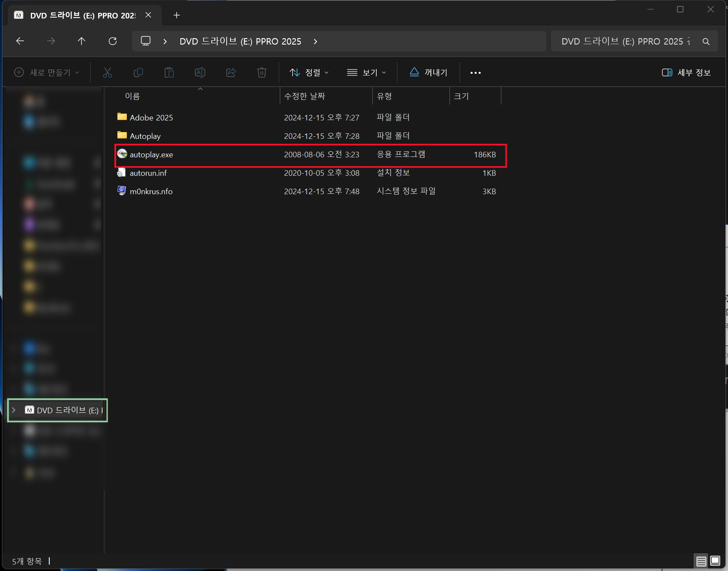The width and height of the screenshot is (728, 571).
Task: Click the share icon in toolbar
Action: [231, 72]
